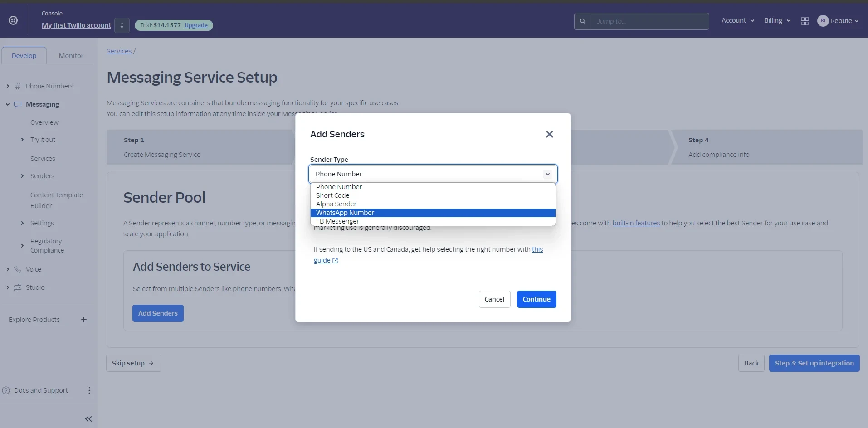Click the Docs and Support help icon

(x=6, y=390)
